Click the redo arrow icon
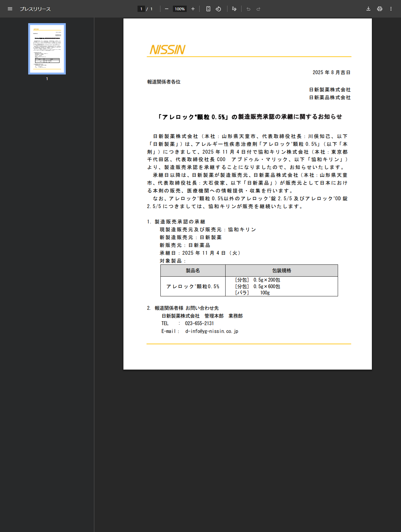Viewport: 401px width, 532px height. (258, 9)
